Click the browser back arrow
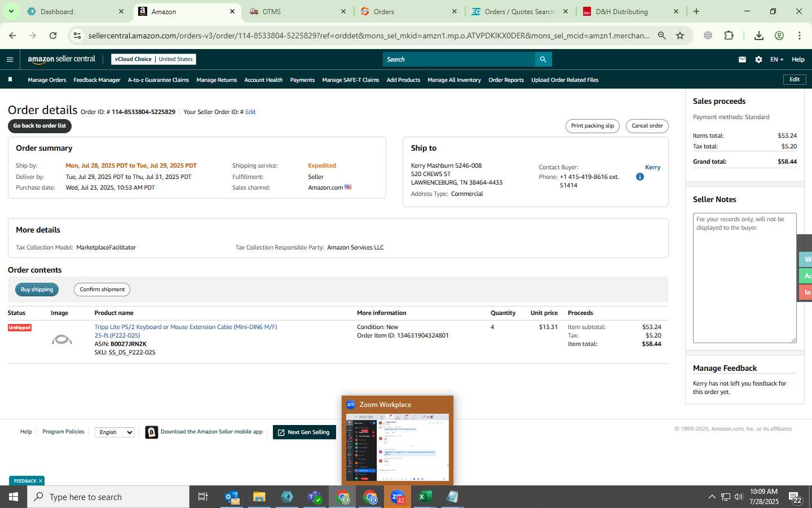This screenshot has height=508, width=812. click(12, 36)
